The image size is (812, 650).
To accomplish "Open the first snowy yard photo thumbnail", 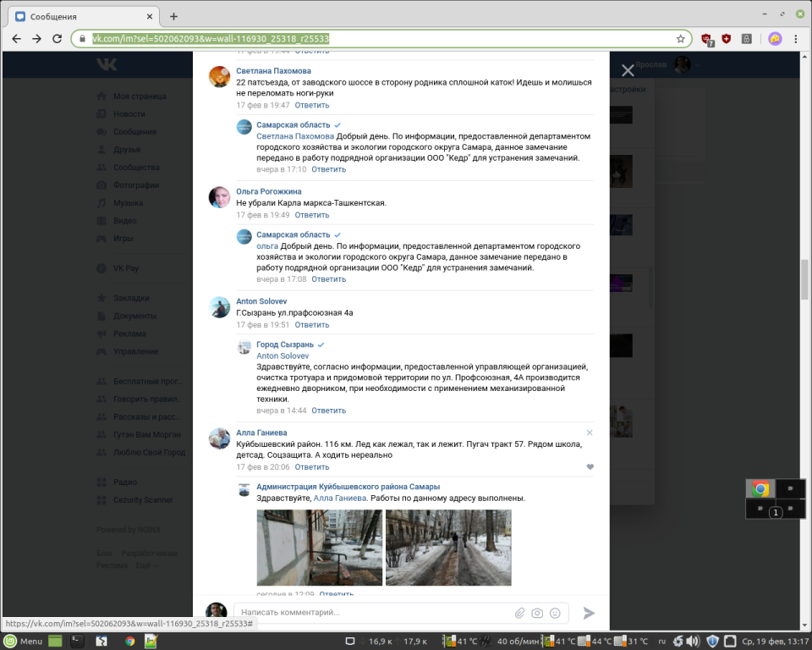I will (318, 547).
